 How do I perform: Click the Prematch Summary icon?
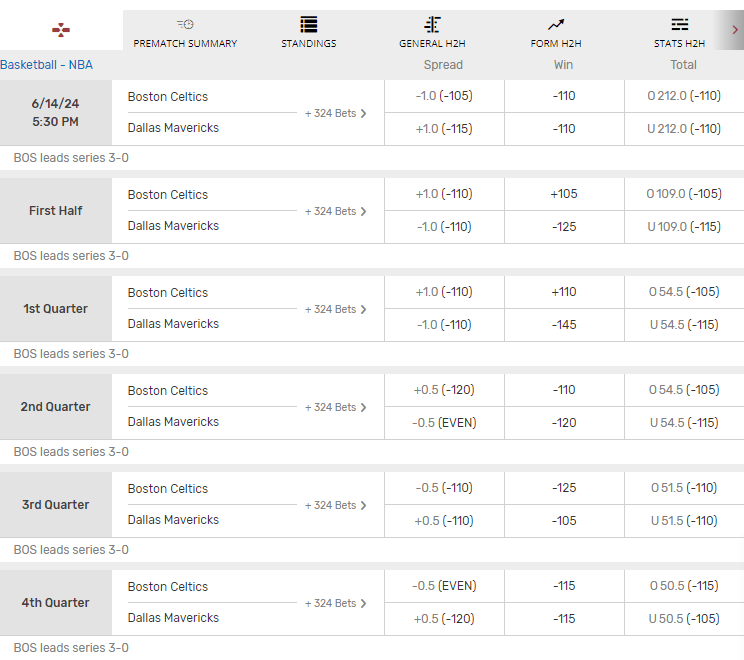coord(185,24)
